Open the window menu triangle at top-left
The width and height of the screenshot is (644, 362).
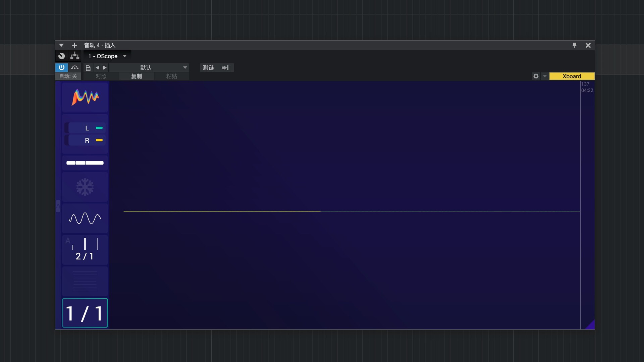[61, 45]
